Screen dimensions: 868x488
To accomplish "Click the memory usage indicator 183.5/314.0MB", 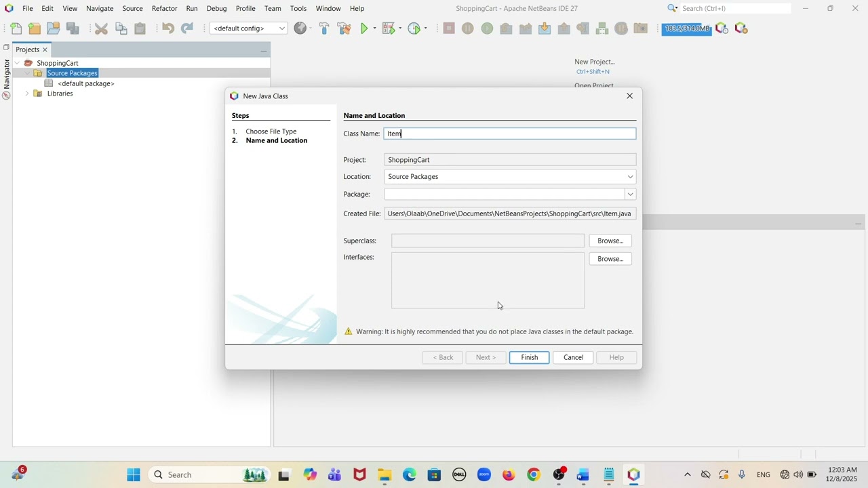I will click(687, 28).
